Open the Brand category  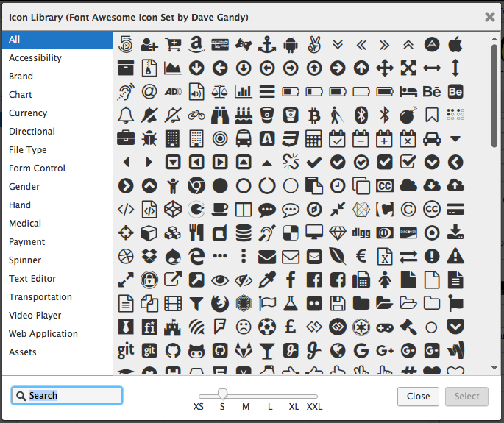point(21,77)
